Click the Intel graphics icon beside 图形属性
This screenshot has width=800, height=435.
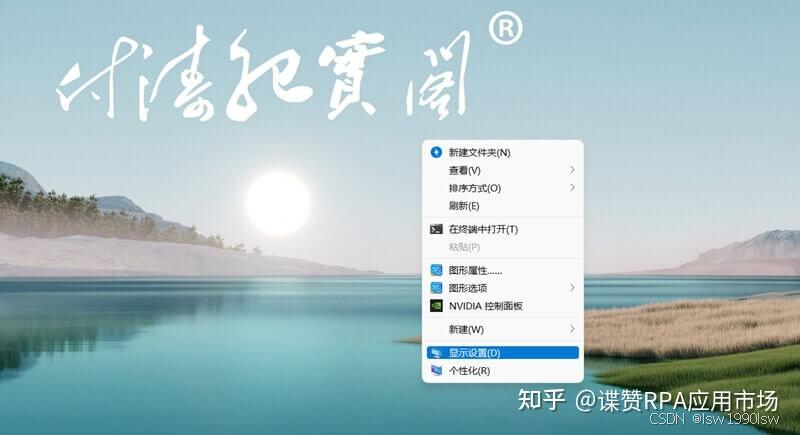436,270
